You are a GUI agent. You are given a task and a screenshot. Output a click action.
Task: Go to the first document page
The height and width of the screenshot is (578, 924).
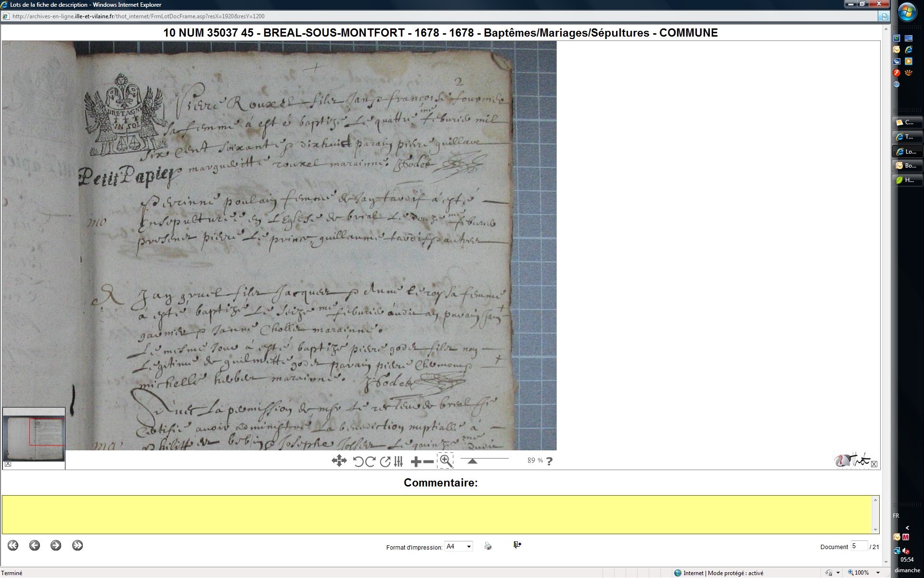tap(13, 545)
